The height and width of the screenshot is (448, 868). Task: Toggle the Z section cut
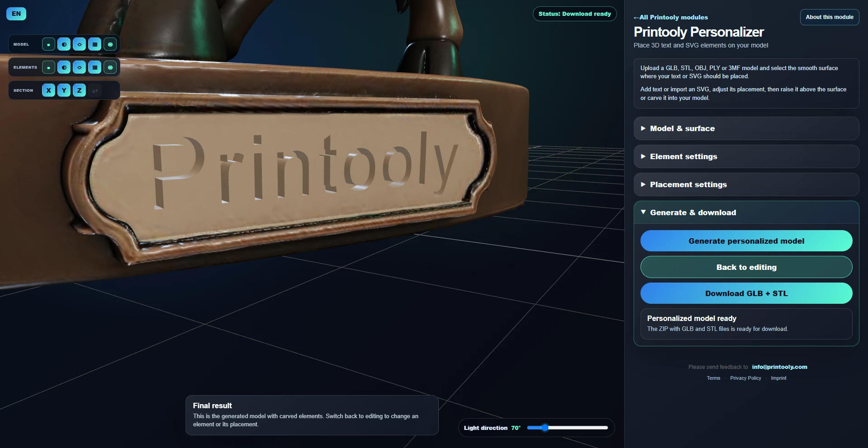tap(79, 90)
